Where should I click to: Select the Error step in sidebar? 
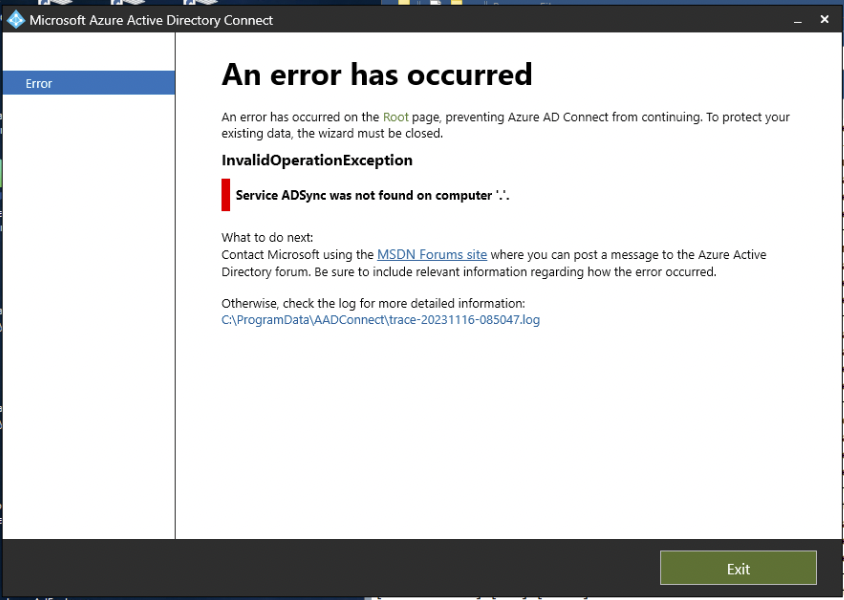coord(89,83)
